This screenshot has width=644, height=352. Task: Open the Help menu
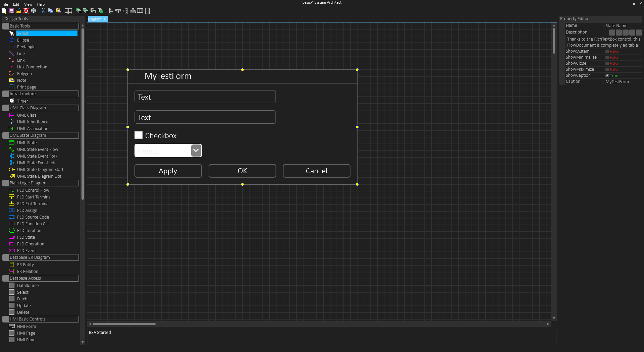(41, 4)
